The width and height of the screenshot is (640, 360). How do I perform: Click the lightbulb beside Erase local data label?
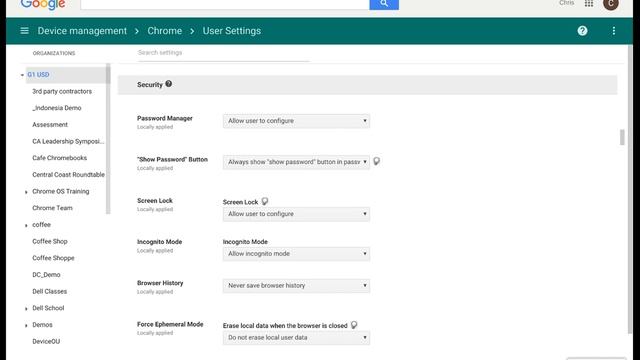point(354,325)
